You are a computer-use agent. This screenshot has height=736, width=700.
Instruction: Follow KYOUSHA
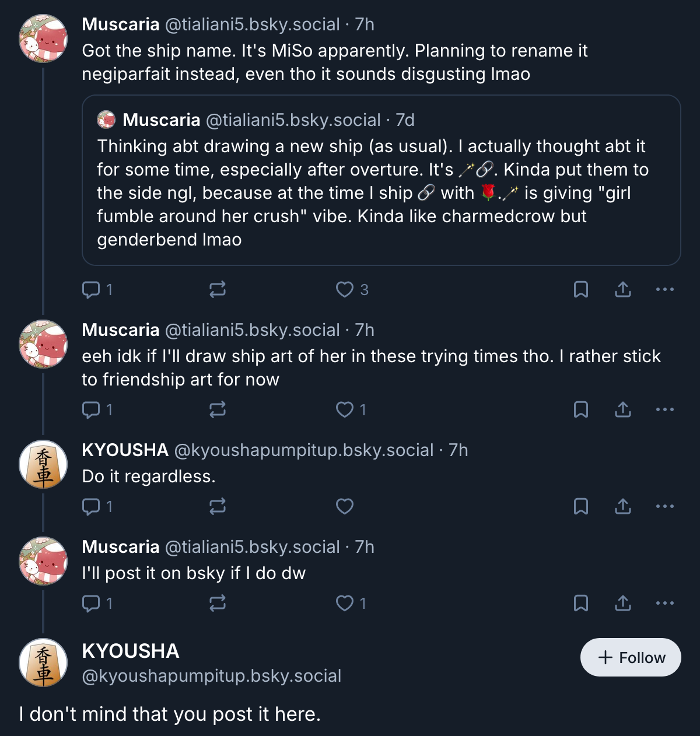tap(631, 657)
